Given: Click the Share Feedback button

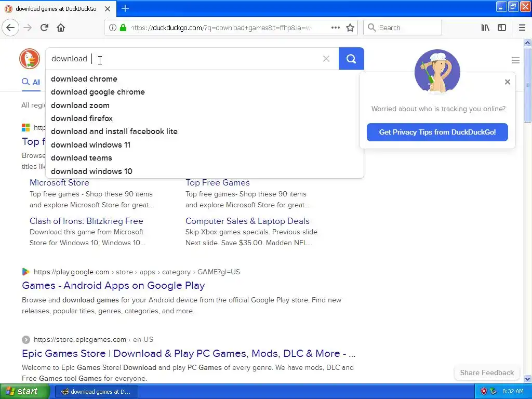Looking at the screenshot, I should (x=487, y=373).
